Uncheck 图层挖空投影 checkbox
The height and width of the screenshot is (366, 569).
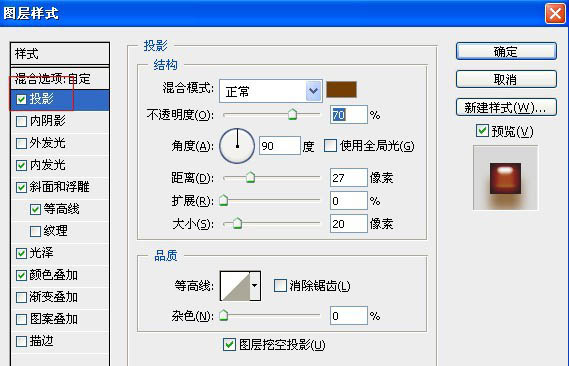[229, 344]
